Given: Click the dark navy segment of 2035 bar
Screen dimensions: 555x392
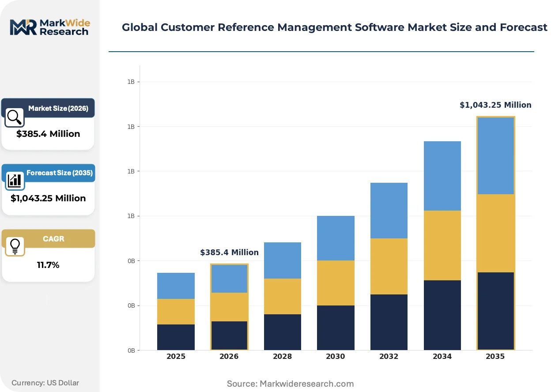Looking at the screenshot, I should point(495,311).
